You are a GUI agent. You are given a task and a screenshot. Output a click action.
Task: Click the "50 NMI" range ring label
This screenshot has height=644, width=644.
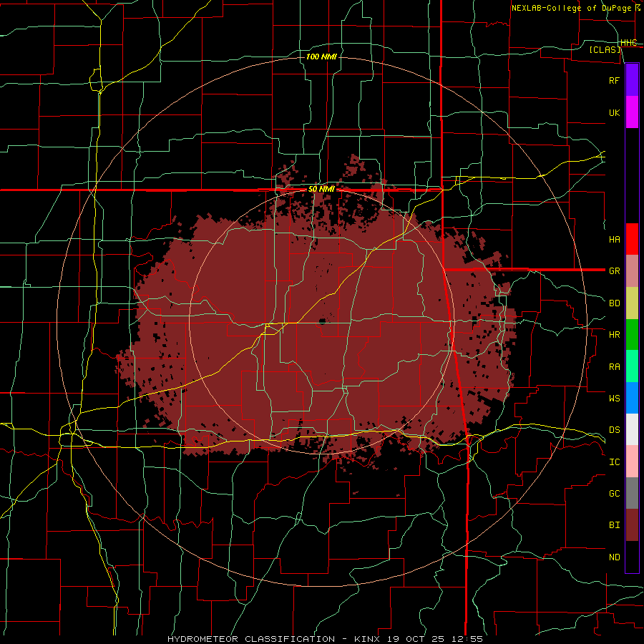pos(321,190)
